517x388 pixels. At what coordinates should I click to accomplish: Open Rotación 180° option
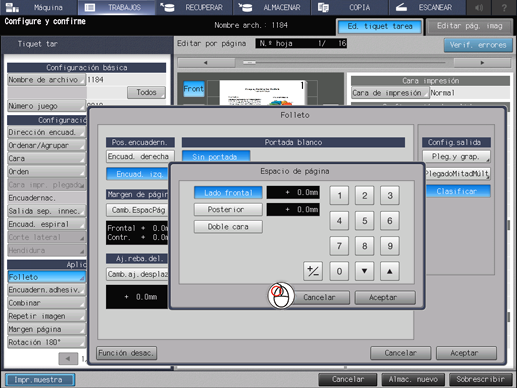click(46, 342)
